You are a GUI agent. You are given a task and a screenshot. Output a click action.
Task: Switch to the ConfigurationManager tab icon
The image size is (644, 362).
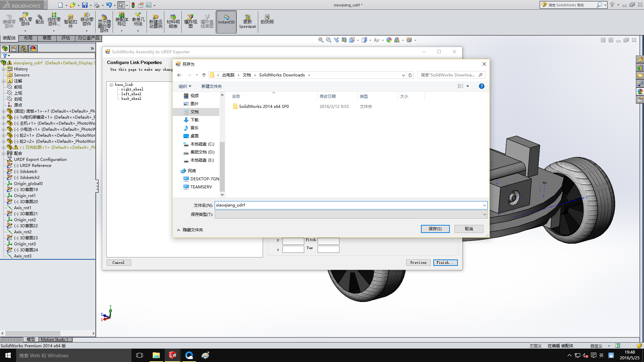click(23, 49)
